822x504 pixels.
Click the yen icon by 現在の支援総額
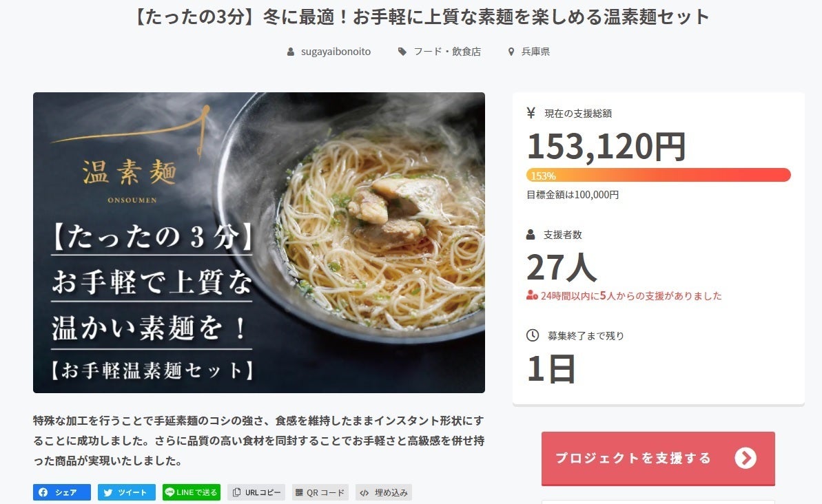click(x=531, y=113)
